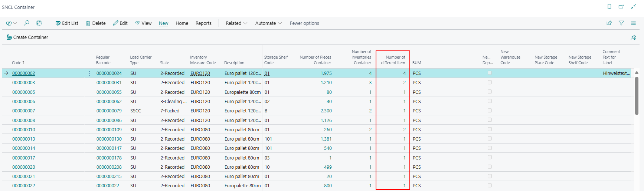
Task: Open the view selector dropdown arrow
Action: pos(15,23)
